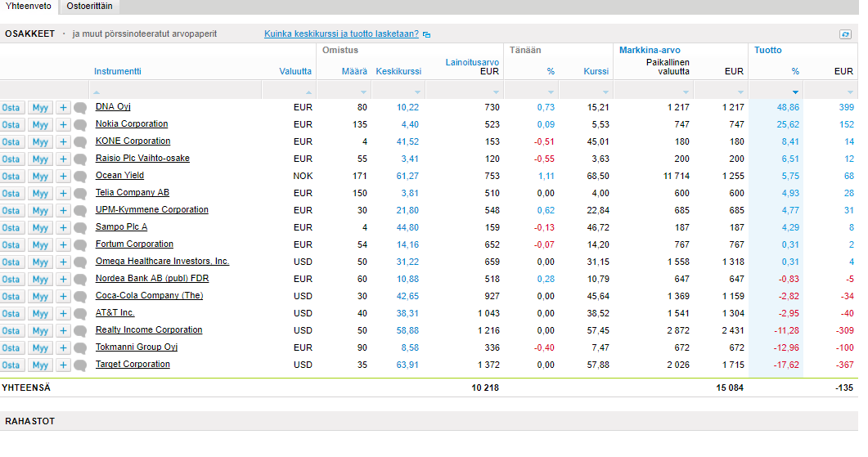Click the Instrumentti column header
The height and width of the screenshot is (457, 868).
[117, 71]
